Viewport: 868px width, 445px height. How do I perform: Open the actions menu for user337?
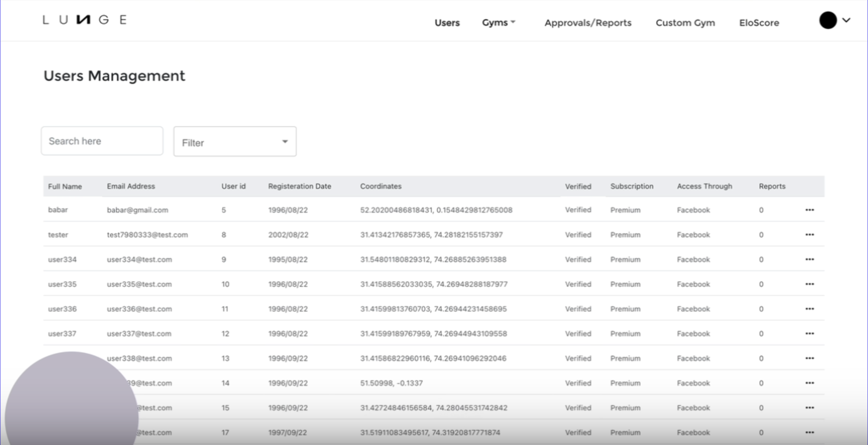click(x=810, y=333)
